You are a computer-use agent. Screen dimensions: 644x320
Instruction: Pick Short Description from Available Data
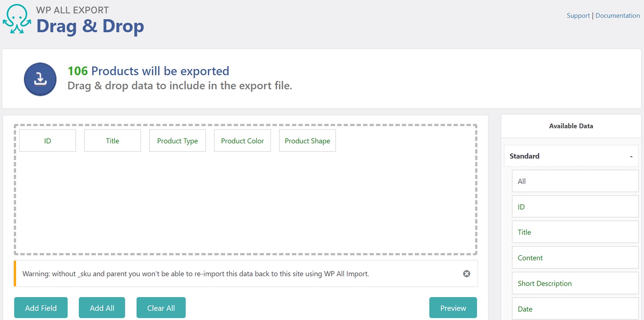pyautogui.click(x=575, y=283)
